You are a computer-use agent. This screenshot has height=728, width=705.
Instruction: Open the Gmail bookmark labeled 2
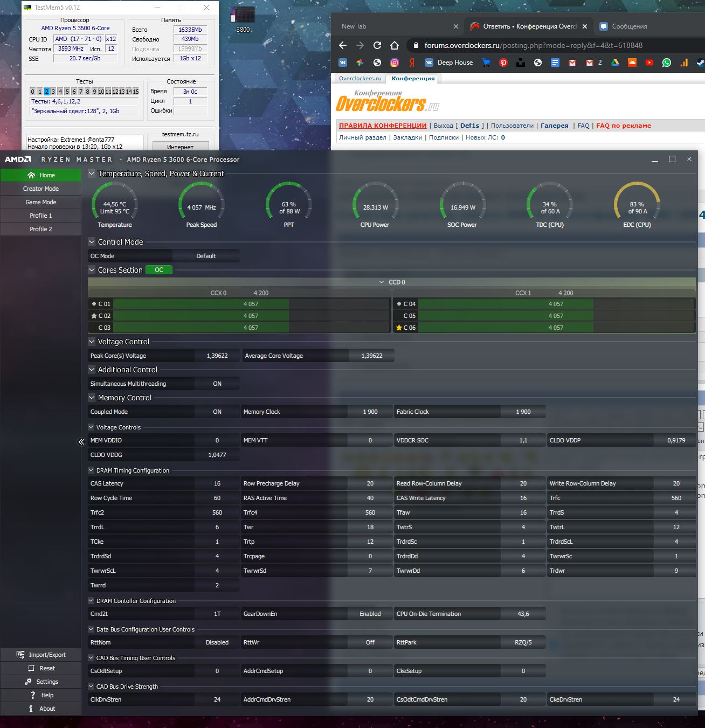(594, 63)
